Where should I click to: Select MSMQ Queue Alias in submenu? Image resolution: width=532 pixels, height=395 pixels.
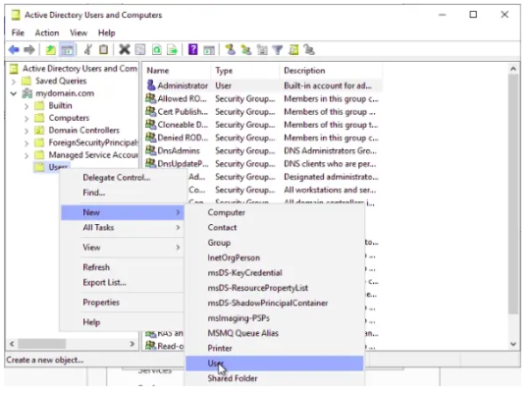tap(275, 333)
